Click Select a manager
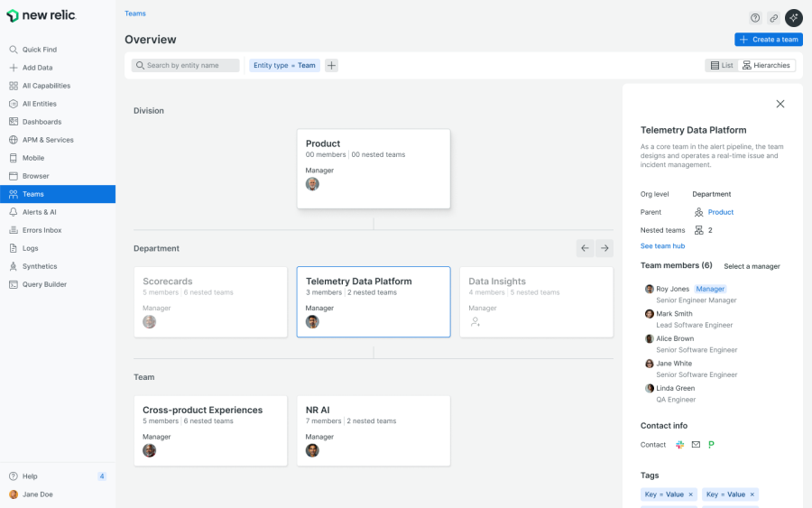 click(x=752, y=266)
